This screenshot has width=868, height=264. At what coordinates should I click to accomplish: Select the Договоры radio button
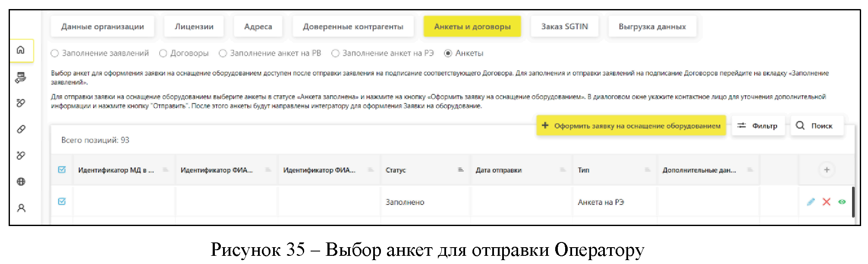point(163,53)
